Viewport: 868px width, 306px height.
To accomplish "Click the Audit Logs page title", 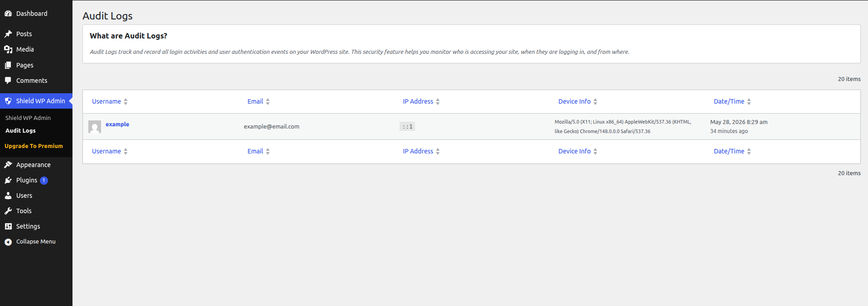I will pyautogui.click(x=107, y=16).
